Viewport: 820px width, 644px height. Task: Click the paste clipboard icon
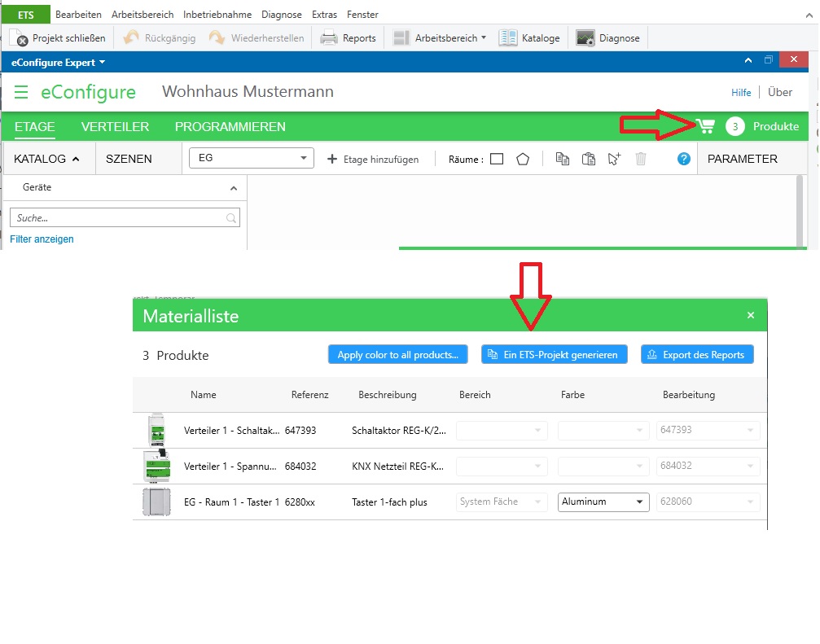(x=588, y=159)
